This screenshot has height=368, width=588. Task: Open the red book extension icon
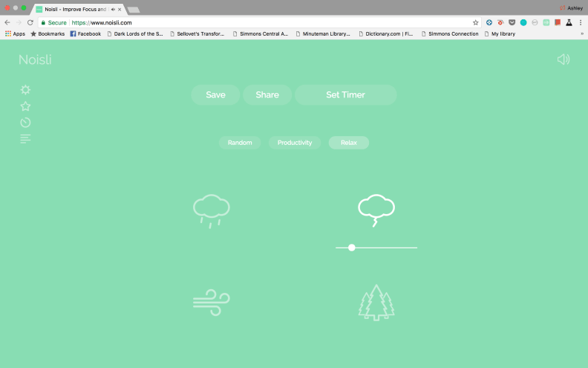[x=558, y=22]
